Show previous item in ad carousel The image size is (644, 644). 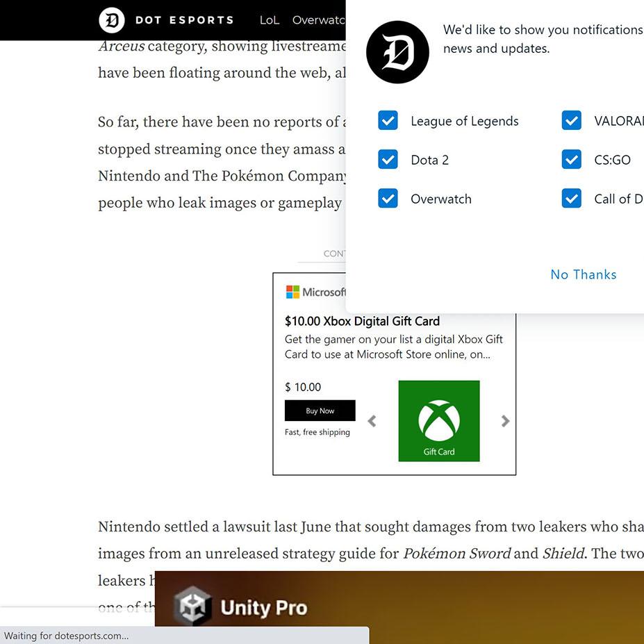(x=372, y=421)
